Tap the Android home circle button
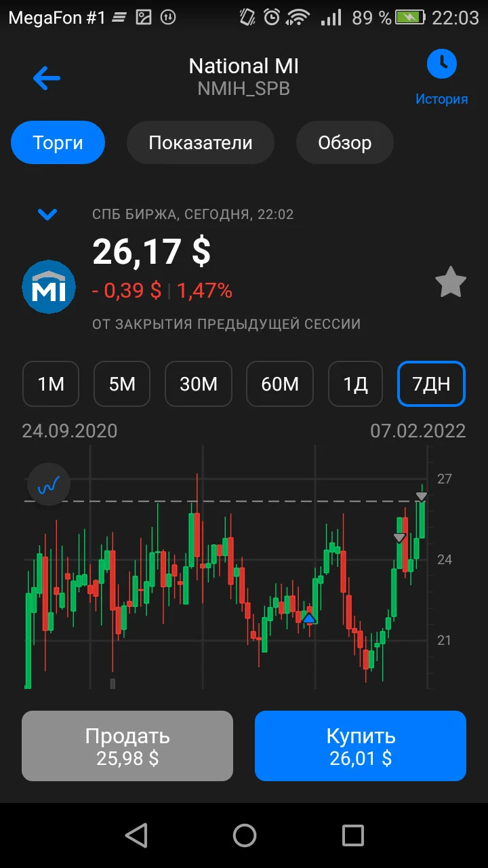Screen dimensions: 488x868 [245, 835]
